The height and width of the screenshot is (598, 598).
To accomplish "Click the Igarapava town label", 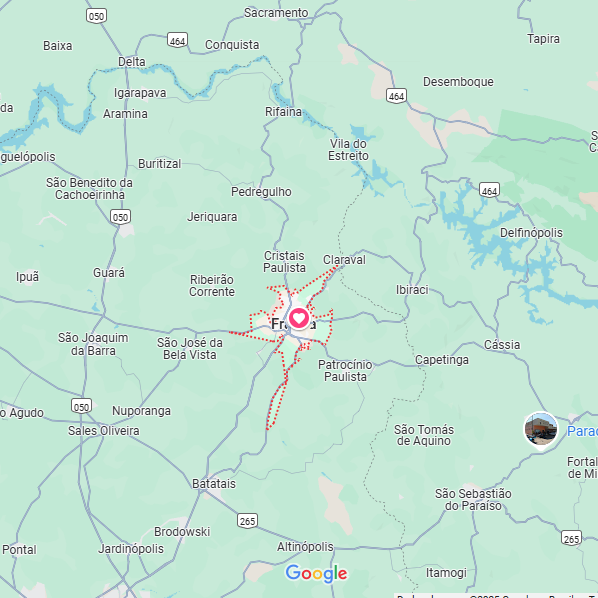I will point(140,93).
